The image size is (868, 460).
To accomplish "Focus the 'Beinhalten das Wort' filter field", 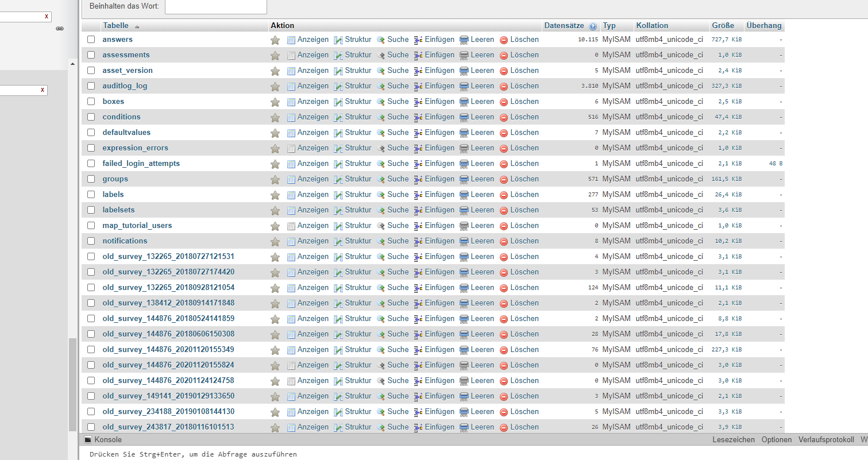I will [x=215, y=6].
